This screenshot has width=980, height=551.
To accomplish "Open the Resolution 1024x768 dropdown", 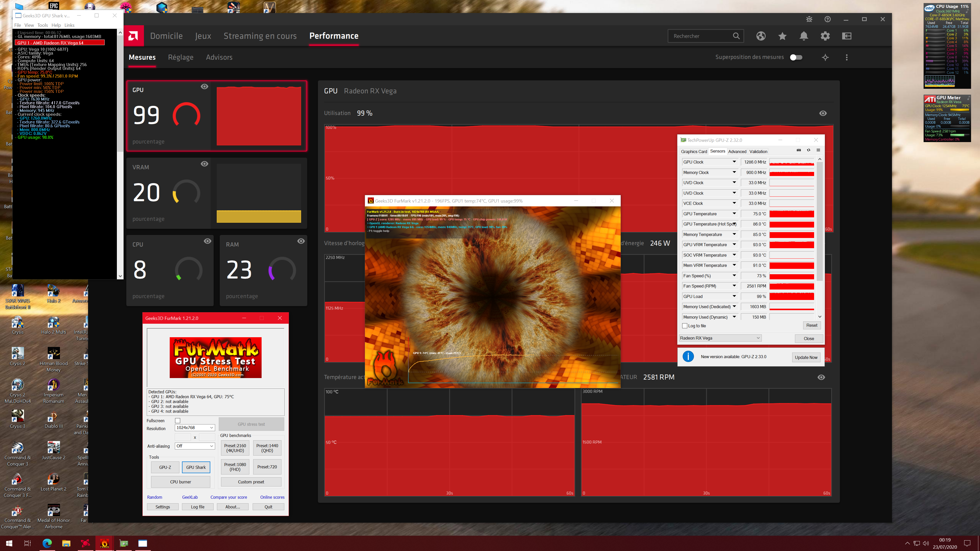I will [195, 428].
